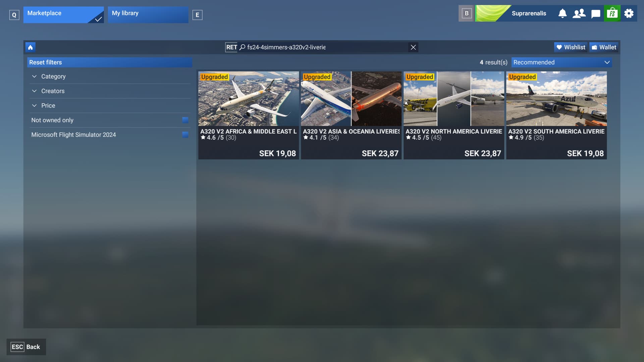
Task: Open the Wallet
Action: (x=604, y=47)
